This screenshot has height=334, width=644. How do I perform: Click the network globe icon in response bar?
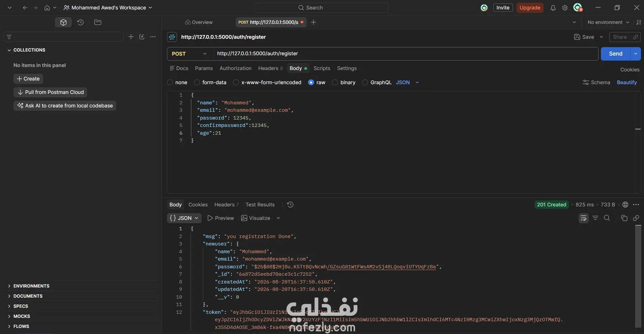tap(625, 205)
